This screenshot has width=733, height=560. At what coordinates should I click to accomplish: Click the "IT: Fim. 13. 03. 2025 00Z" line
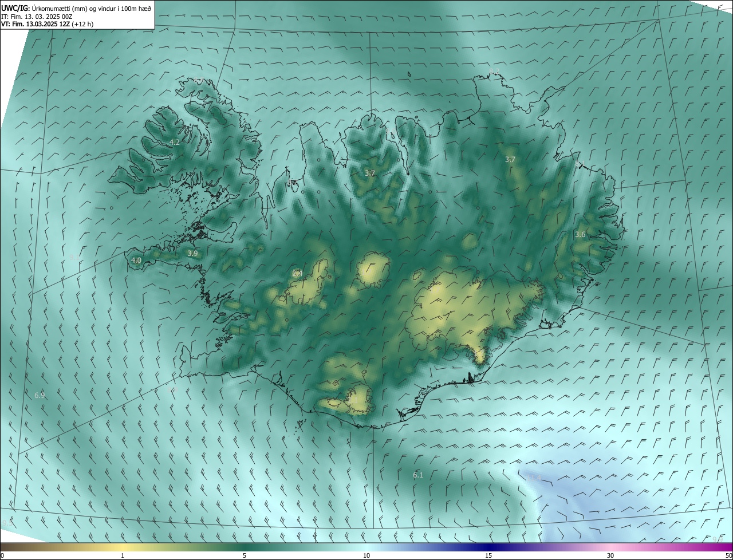[x=36, y=16]
